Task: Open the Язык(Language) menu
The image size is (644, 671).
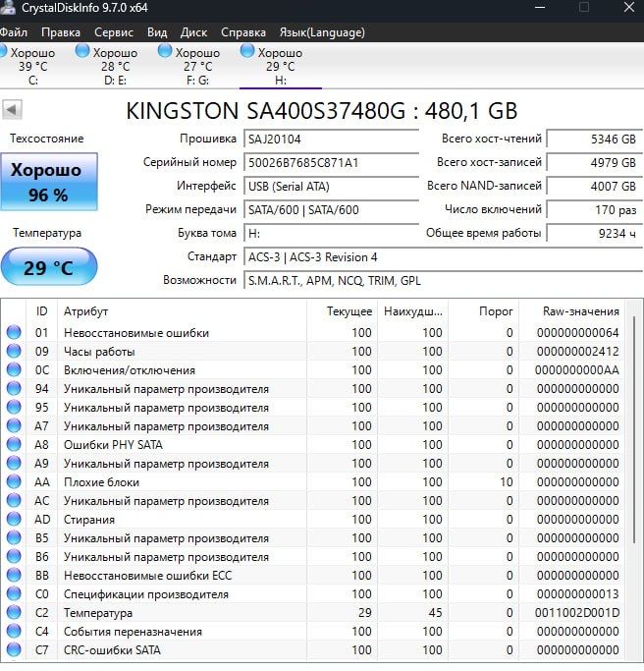Action: 322,32
